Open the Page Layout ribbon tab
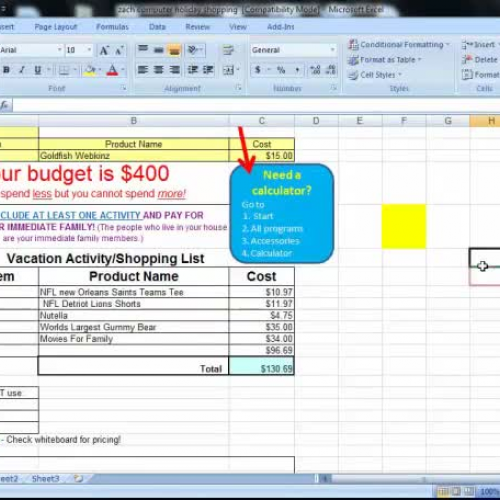 pos(56,27)
